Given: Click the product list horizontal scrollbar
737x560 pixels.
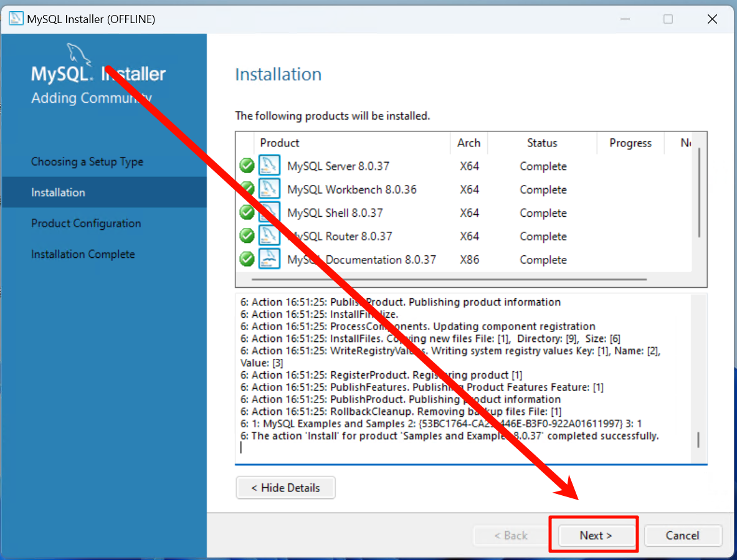Looking at the screenshot, I should coord(449,279).
